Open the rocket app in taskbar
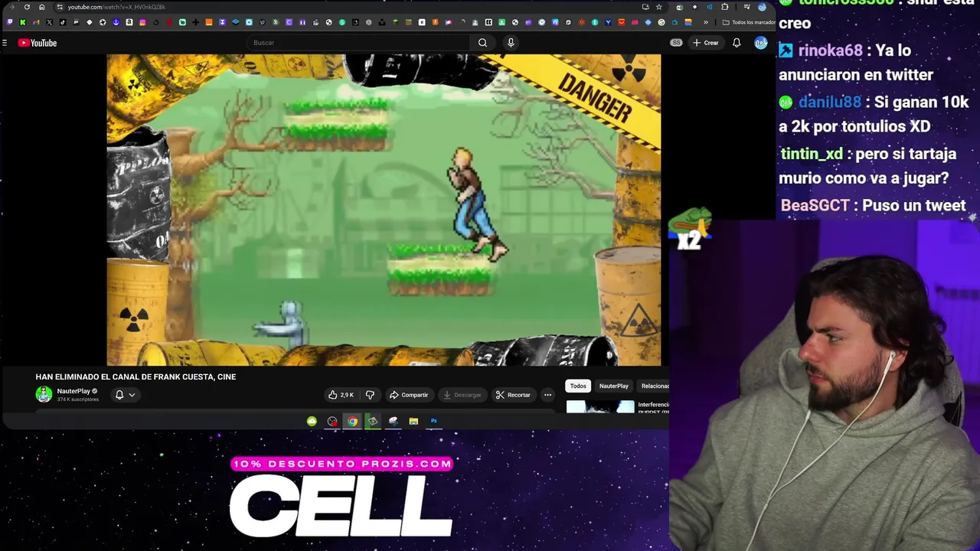Image resolution: width=980 pixels, height=551 pixels. point(393,421)
